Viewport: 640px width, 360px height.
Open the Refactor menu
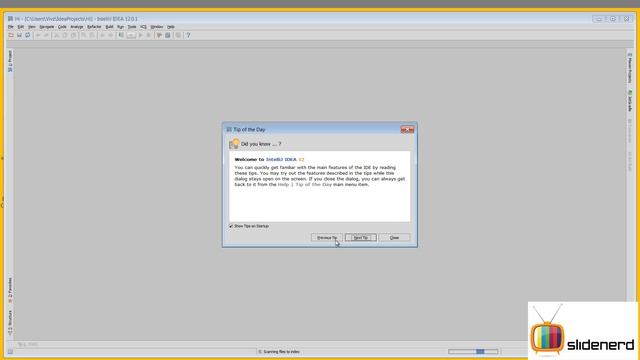pyautogui.click(x=94, y=27)
